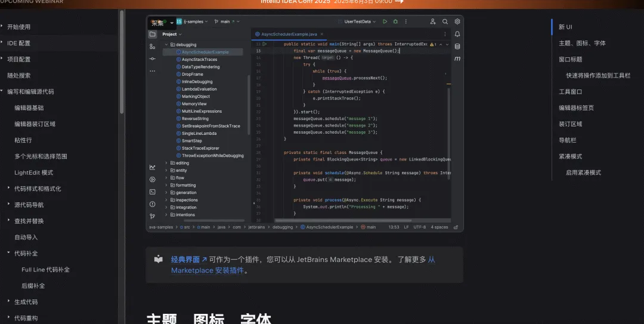The image size is (644, 324).
Task: Close the AsyncSchedulerExample.java editor tab
Action: click(321, 34)
